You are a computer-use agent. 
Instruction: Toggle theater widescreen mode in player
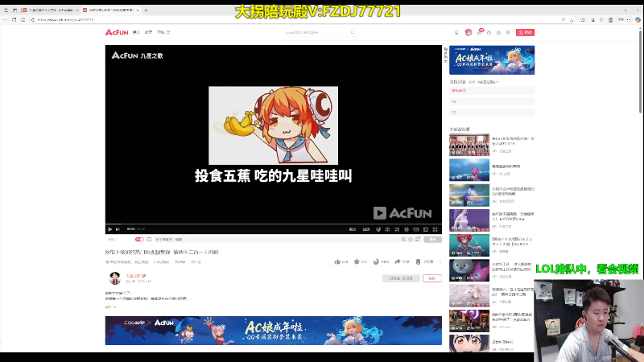pos(415,229)
